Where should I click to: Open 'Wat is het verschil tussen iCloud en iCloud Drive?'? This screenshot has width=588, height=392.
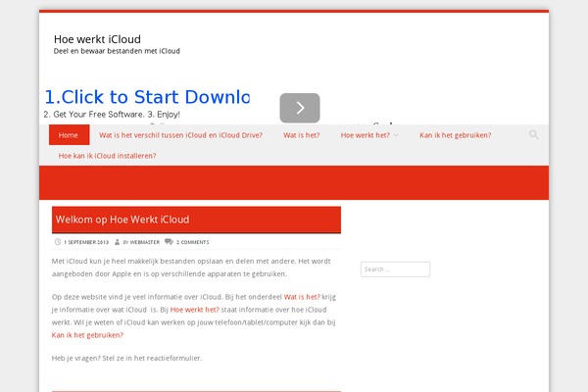tap(180, 135)
